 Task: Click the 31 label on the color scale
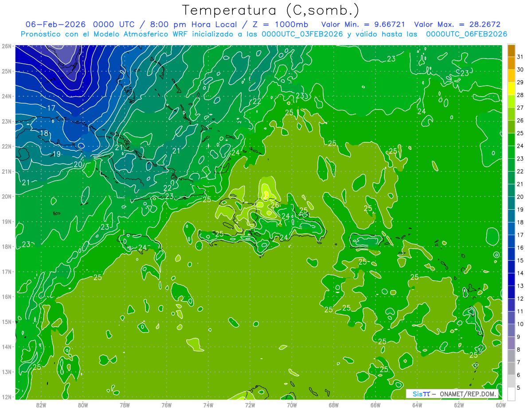(x=520, y=57)
